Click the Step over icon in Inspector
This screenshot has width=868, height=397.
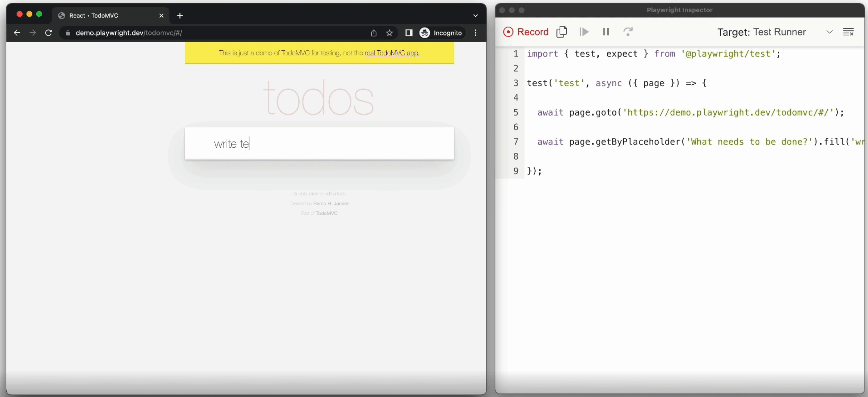[628, 32]
